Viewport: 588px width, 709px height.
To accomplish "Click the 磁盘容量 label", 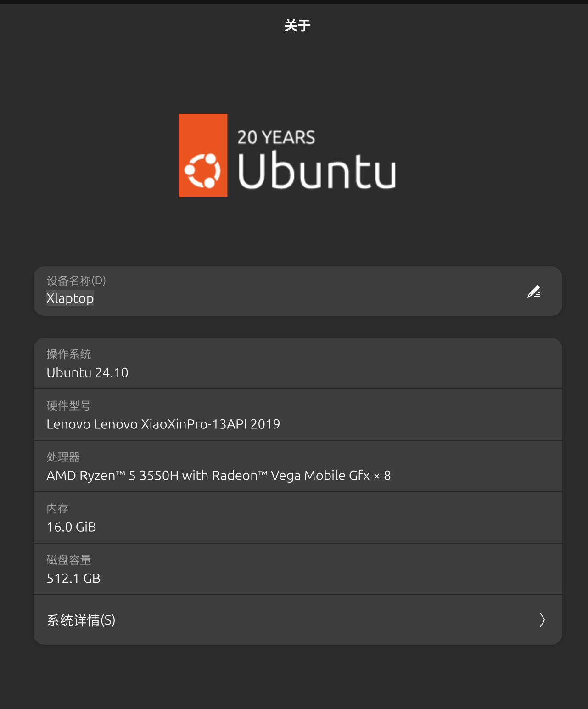I will (x=69, y=560).
